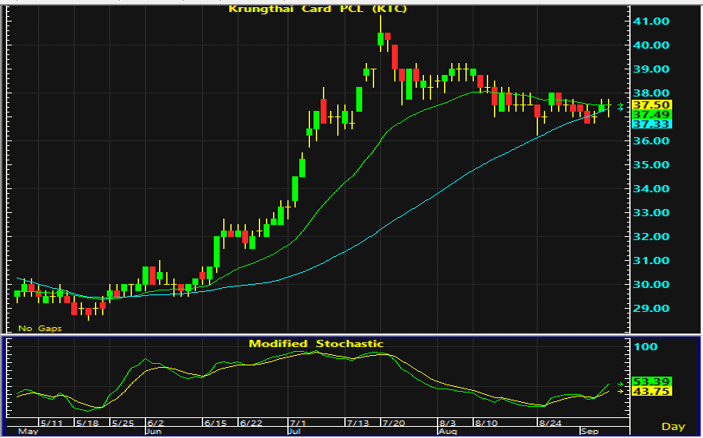Viewport: 703px width, 438px height.
Task: Click the 37.50 yellow price label
Action: tap(651, 105)
